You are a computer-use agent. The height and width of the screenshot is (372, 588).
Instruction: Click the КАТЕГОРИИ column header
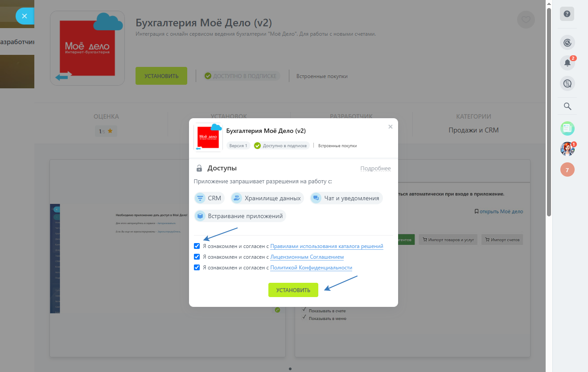point(473,116)
